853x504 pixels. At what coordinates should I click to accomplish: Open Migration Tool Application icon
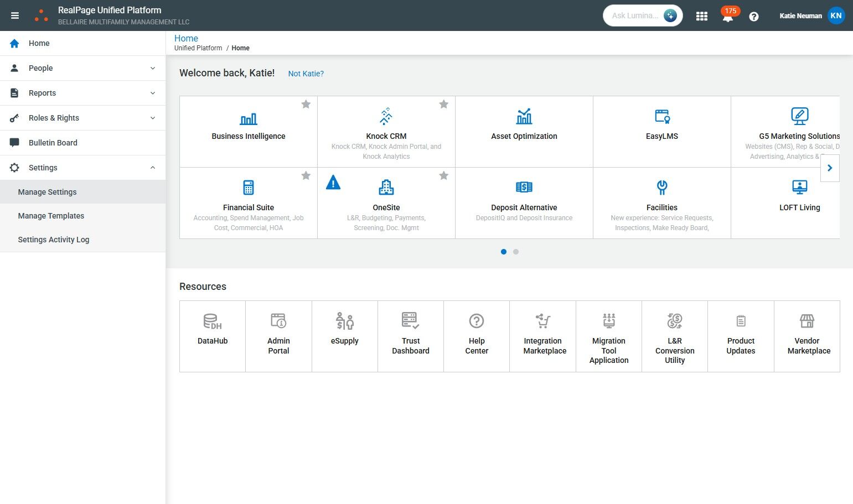click(609, 321)
